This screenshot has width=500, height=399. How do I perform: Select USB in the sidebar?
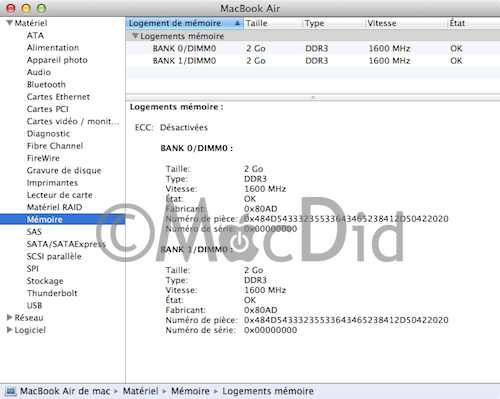click(34, 305)
